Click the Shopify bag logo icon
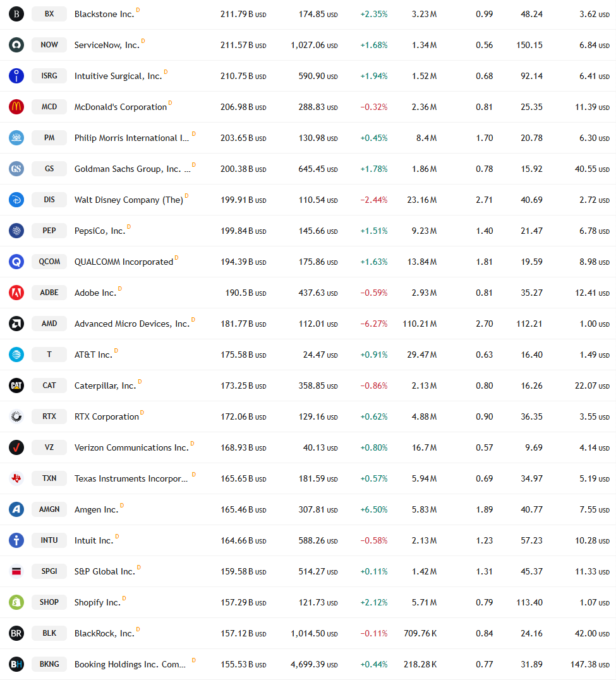This screenshot has width=616, height=680. (x=16, y=602)
